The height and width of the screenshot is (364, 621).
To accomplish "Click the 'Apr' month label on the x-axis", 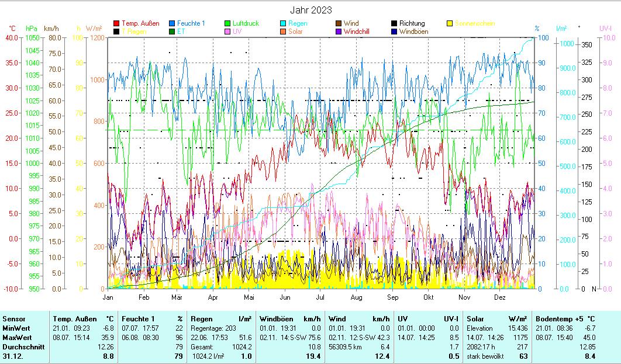I will coord(213,297).
